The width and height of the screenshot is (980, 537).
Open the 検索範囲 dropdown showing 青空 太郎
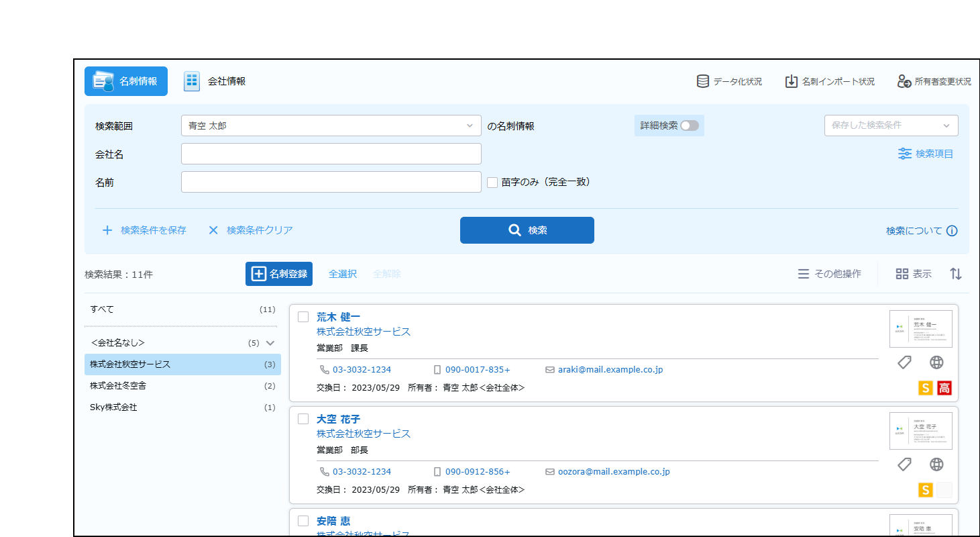point(331,126)
